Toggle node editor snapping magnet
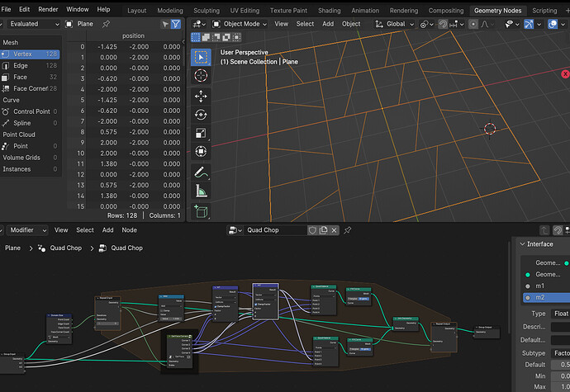 pos(558,230)
